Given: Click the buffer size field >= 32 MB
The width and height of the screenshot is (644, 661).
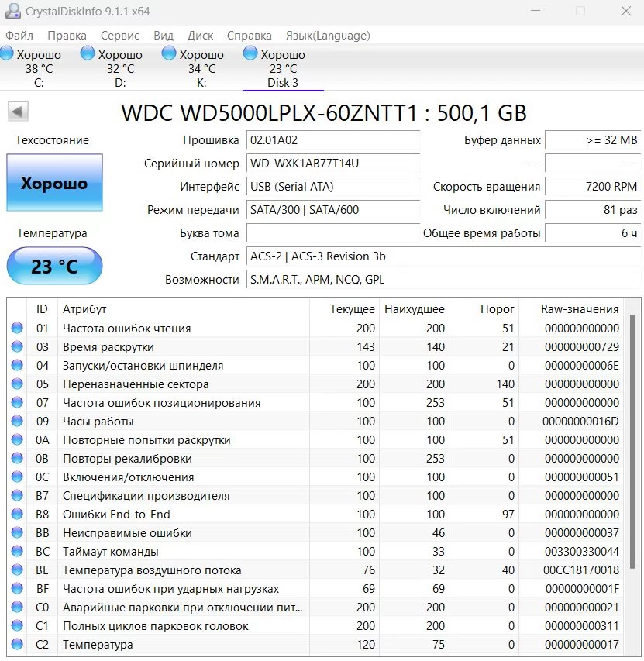Looking at the screenshot, I should pyautogui.click(x=593, y=140).
